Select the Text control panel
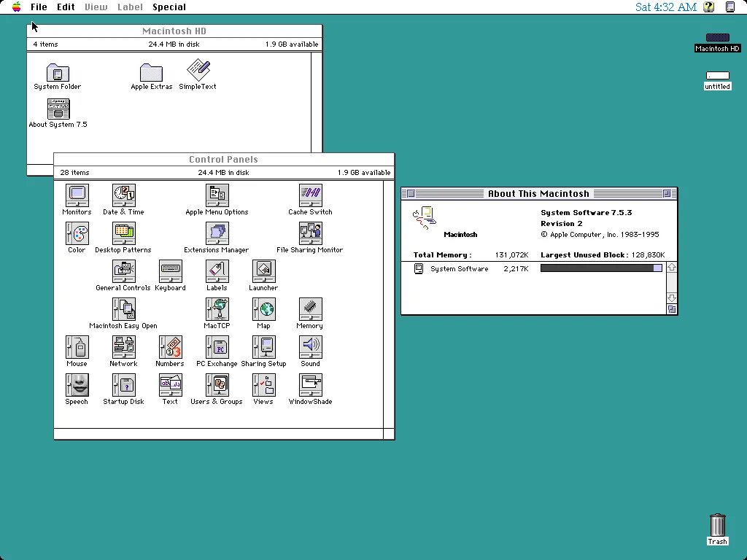747x560 pixels. tap(170, 385)
